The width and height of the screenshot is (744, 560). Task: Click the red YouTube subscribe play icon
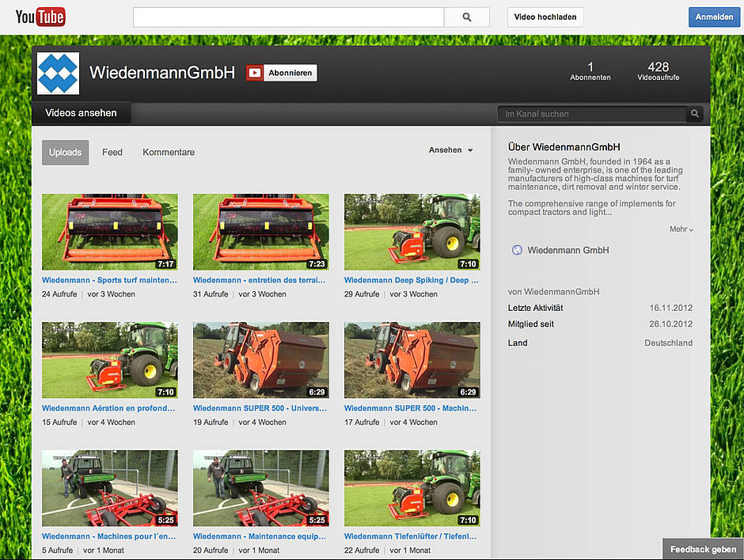point(254,73)
